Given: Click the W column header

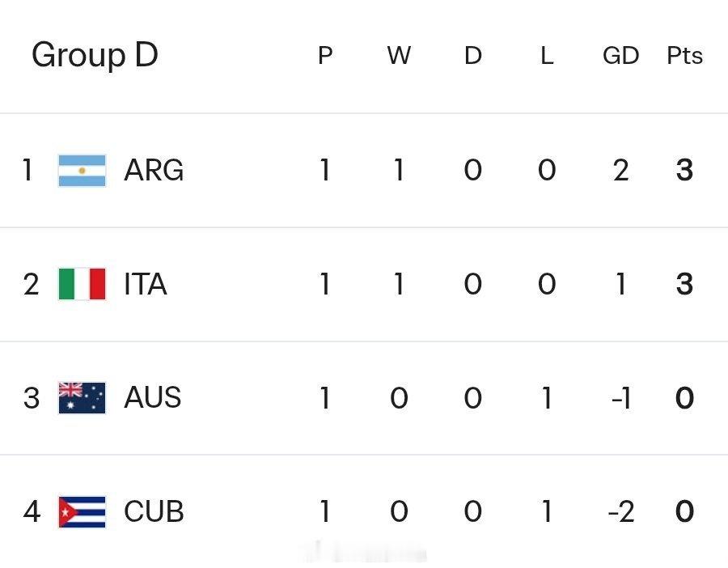Looking at the screenshot, I should tap(399, 56).
